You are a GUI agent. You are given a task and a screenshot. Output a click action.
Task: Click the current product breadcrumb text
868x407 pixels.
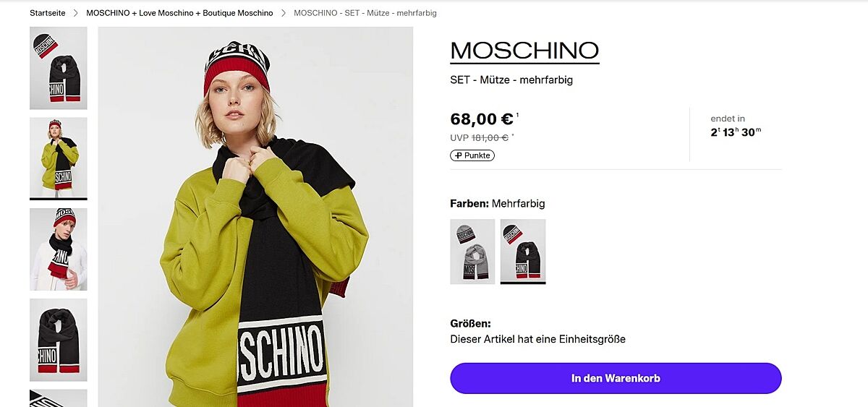pos(365,13)
